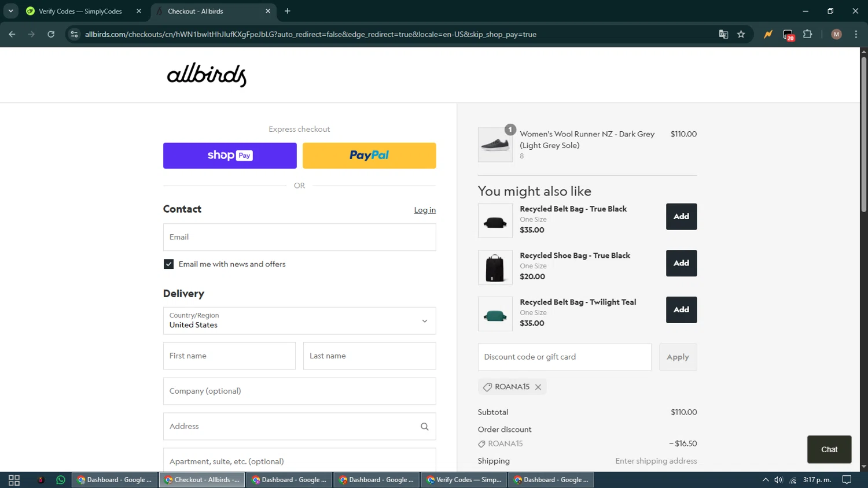The height and width of the screenshot is (488, 868).
Task: Reload the checkout page
Action: (x=51, y=35)
